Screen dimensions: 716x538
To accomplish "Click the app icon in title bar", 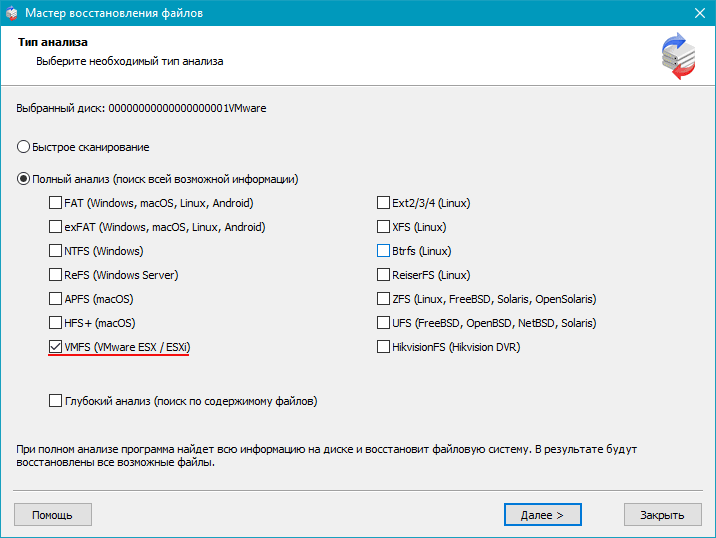I will point(11,13).
